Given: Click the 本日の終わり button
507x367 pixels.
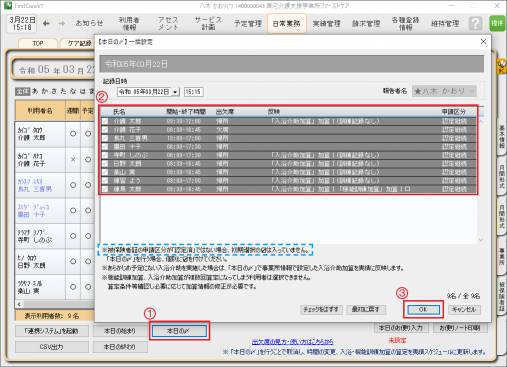Looking at the screenshot, I should pos(120,347).
